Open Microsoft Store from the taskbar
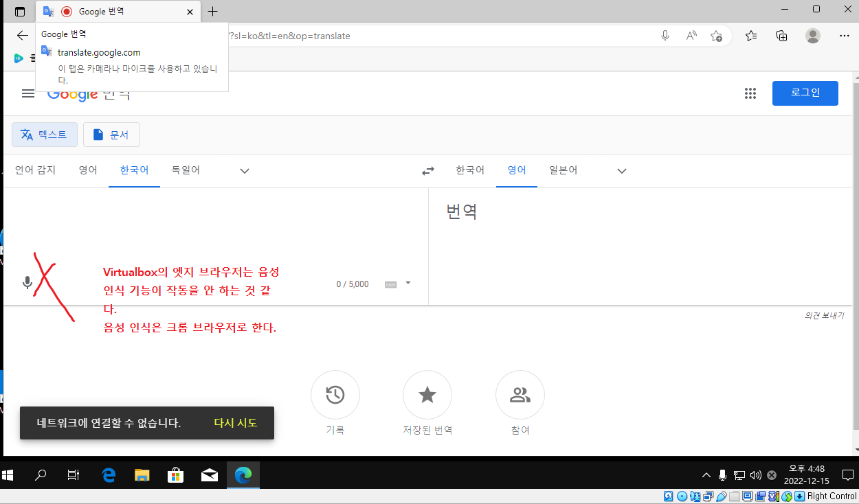This screenshot has height=504, width=859. coord(176,474)
